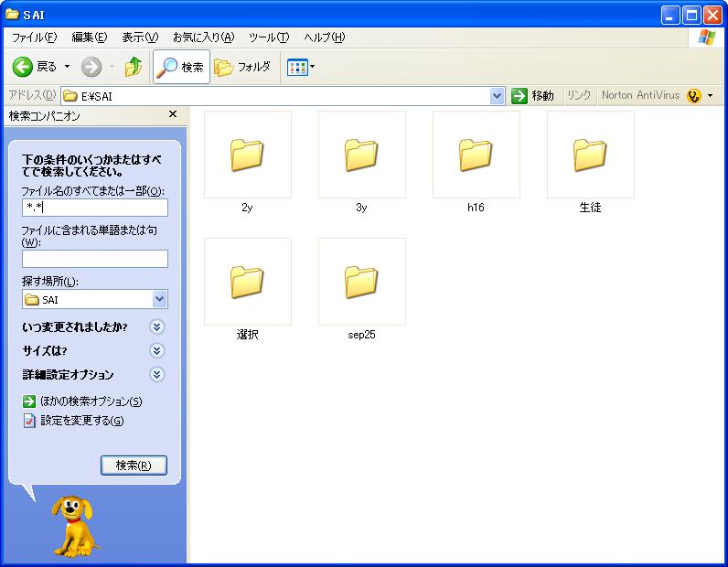Viewport: 728px width, 567px height.
Task: Click the ほかの検索オプション link
Action: (91, 401)
